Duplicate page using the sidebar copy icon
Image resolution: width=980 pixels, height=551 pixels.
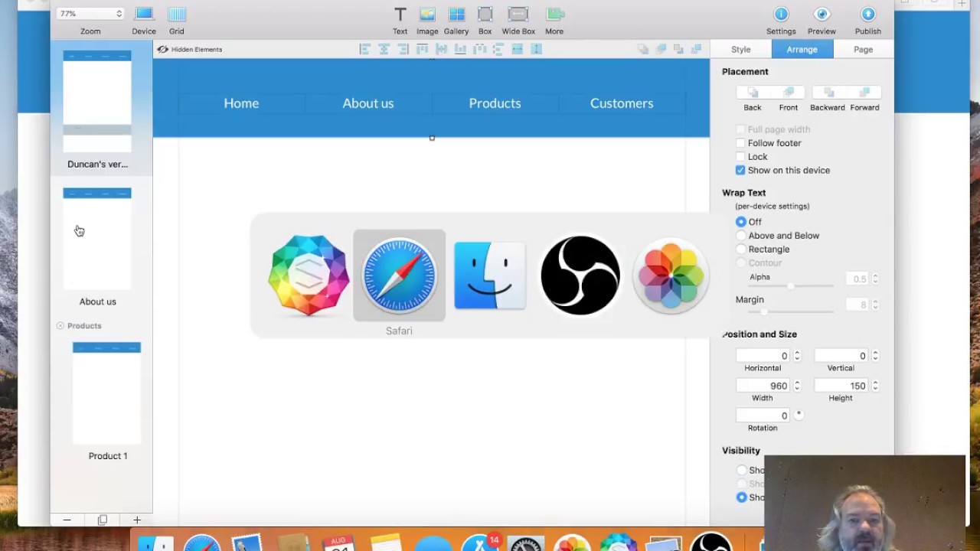(x=103, y=520)
